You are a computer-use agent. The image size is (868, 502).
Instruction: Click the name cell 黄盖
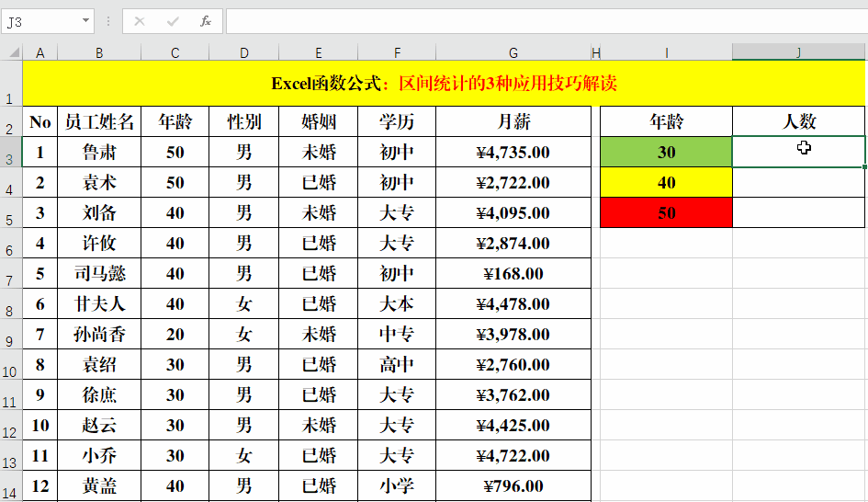tap(99, 486)
